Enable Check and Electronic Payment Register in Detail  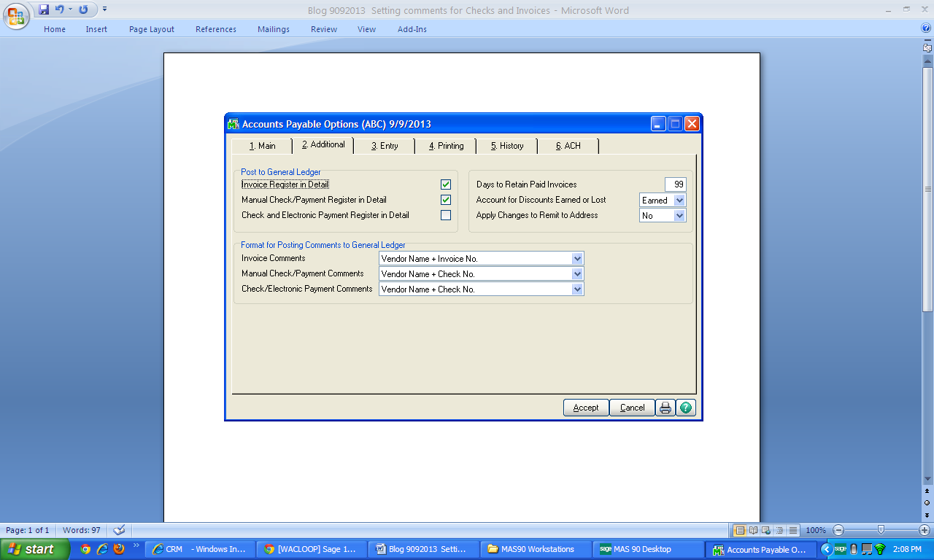[x=446, y=215]
